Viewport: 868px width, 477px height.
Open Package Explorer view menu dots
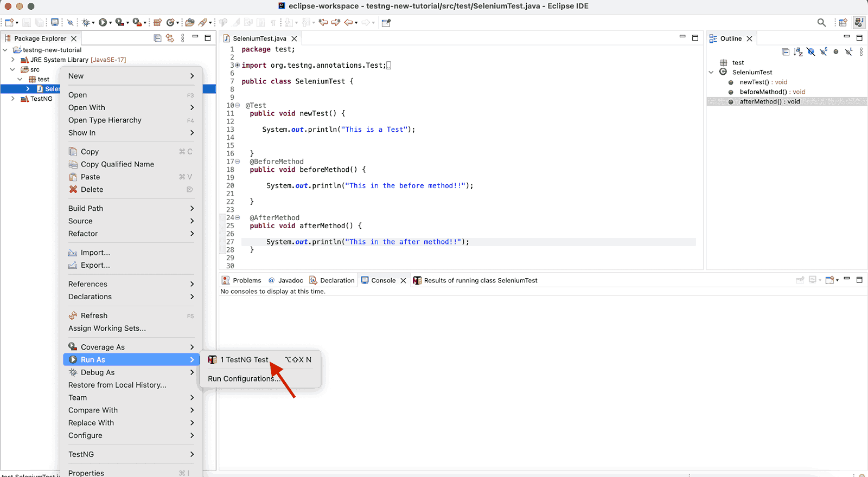tap(183, 38)
